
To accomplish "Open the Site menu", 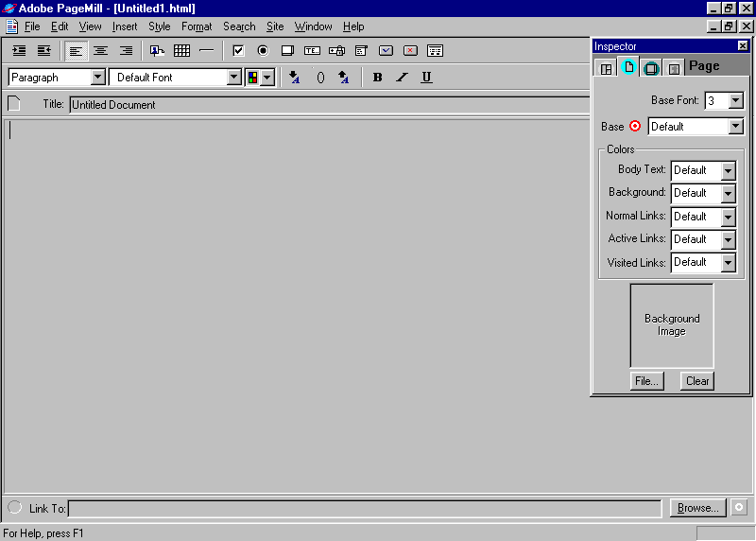I will 275,26.
